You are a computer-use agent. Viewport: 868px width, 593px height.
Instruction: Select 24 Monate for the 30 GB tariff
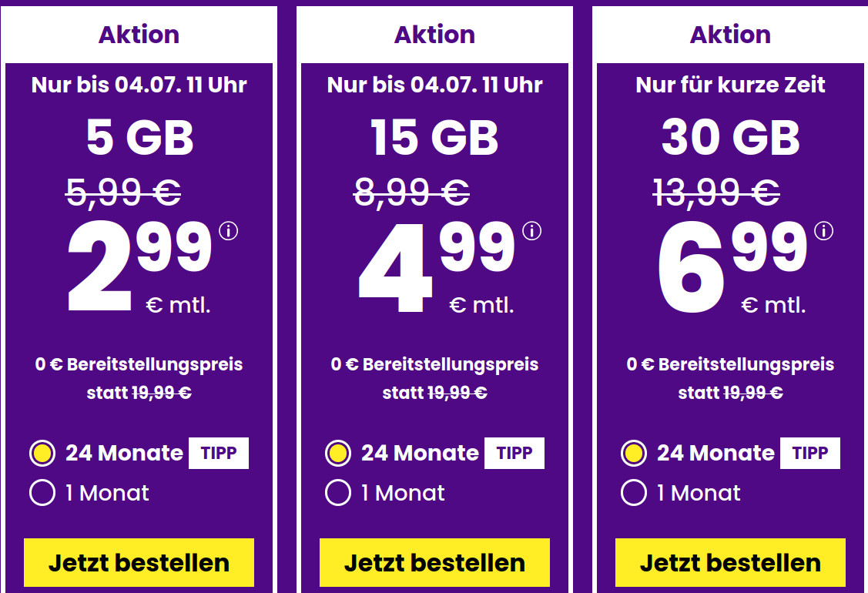coord(633,454)
